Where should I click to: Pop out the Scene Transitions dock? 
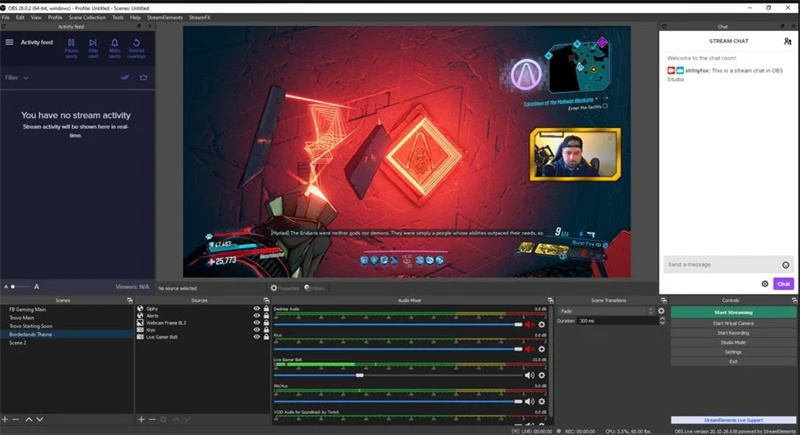point(663,300)
